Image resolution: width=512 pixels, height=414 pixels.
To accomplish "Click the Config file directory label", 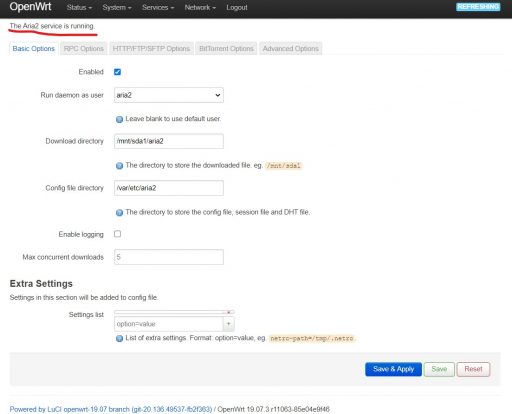I will coord(74,188).
